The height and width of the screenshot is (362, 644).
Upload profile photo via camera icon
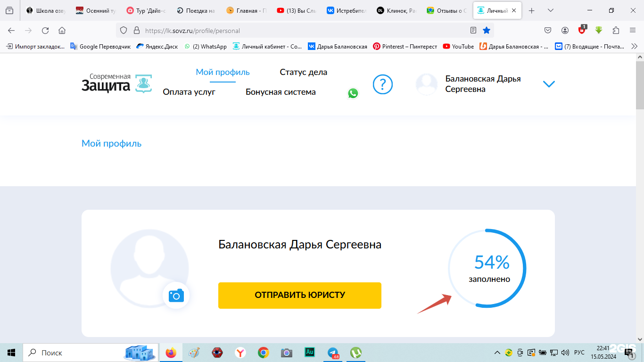(176, 296)
